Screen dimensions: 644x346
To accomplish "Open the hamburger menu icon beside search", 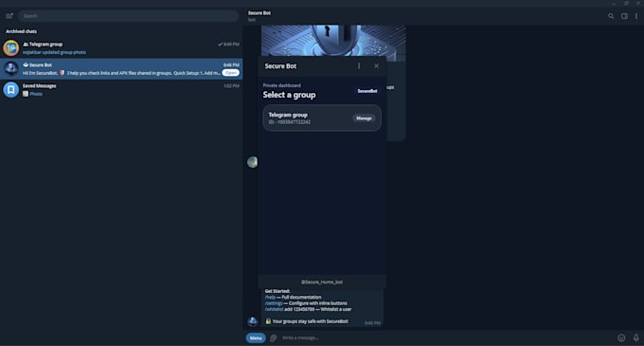I will [x=9, y=16].
